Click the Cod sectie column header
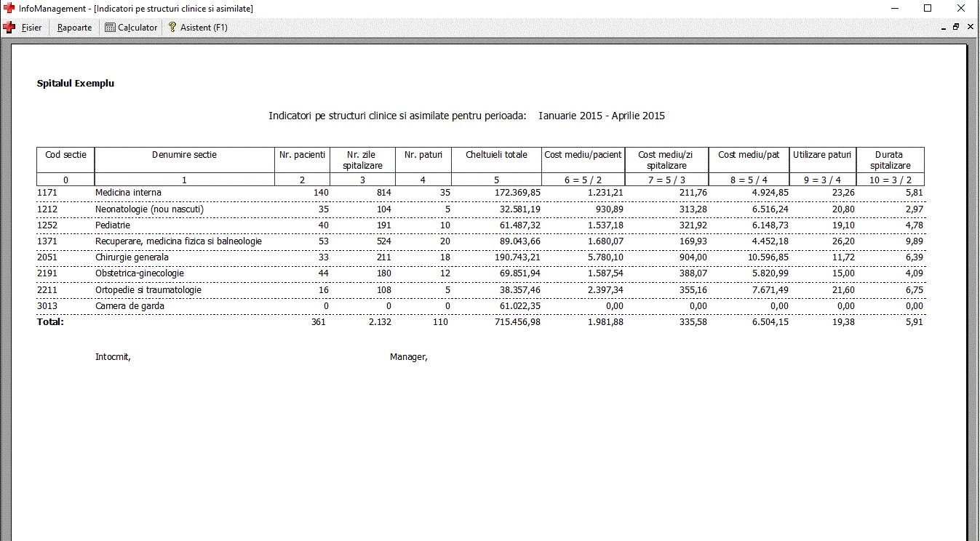Image resolution: width=980 pixels, height=541 pixels. [65, 155]
